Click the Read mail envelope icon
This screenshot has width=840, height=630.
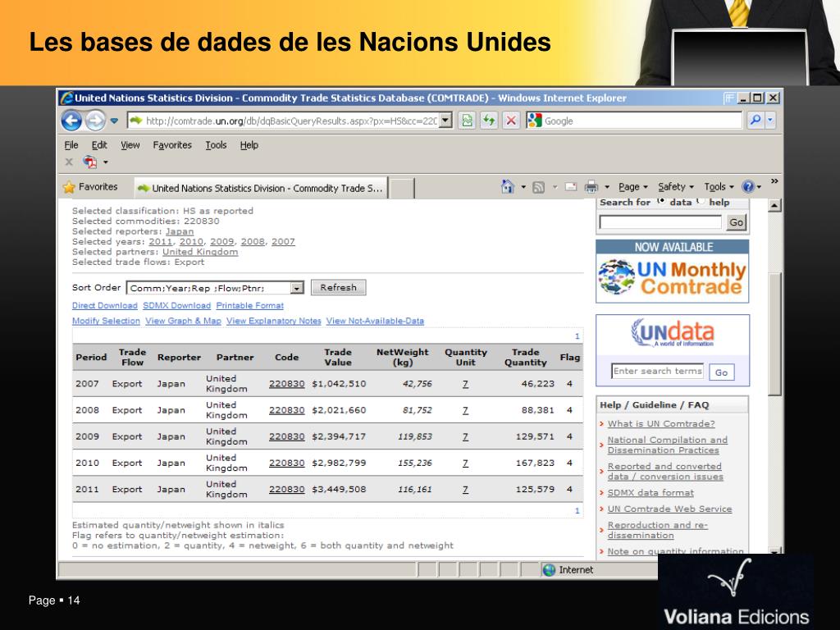click(x=571, y=186)
